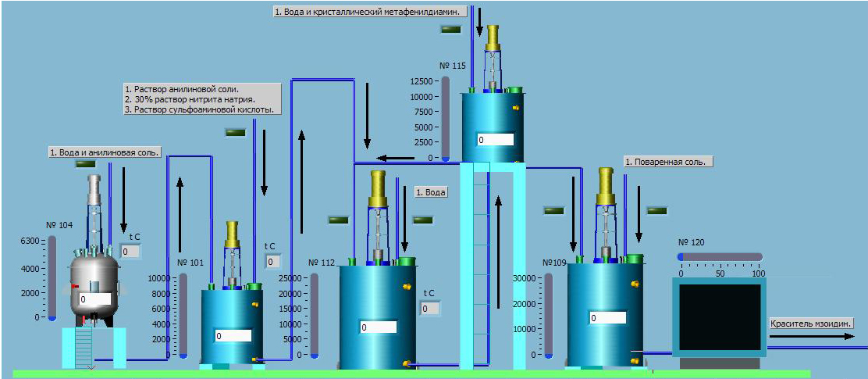
Task: Click the 12500 mark on №115 scale
Action: pyautogui.click(x=421, y=81)
